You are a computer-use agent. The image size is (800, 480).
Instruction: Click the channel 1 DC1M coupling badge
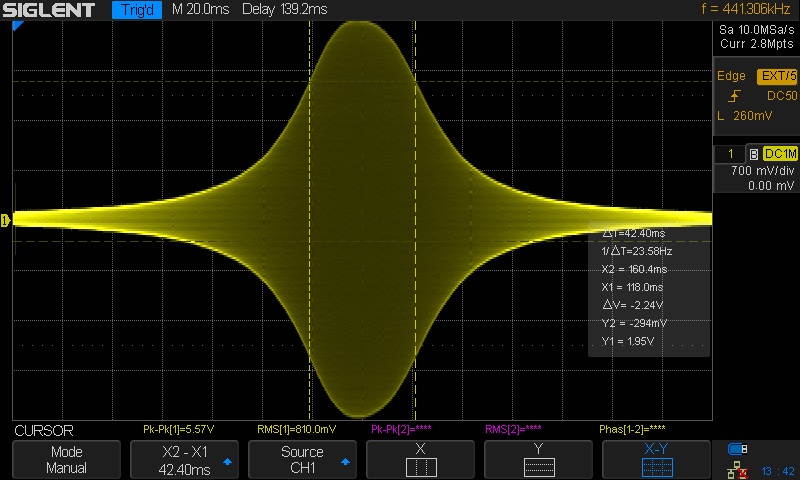[780, 154]
